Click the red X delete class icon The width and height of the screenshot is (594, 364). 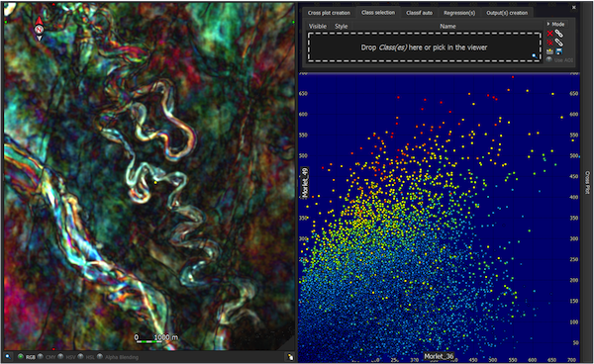coord(550,34)
